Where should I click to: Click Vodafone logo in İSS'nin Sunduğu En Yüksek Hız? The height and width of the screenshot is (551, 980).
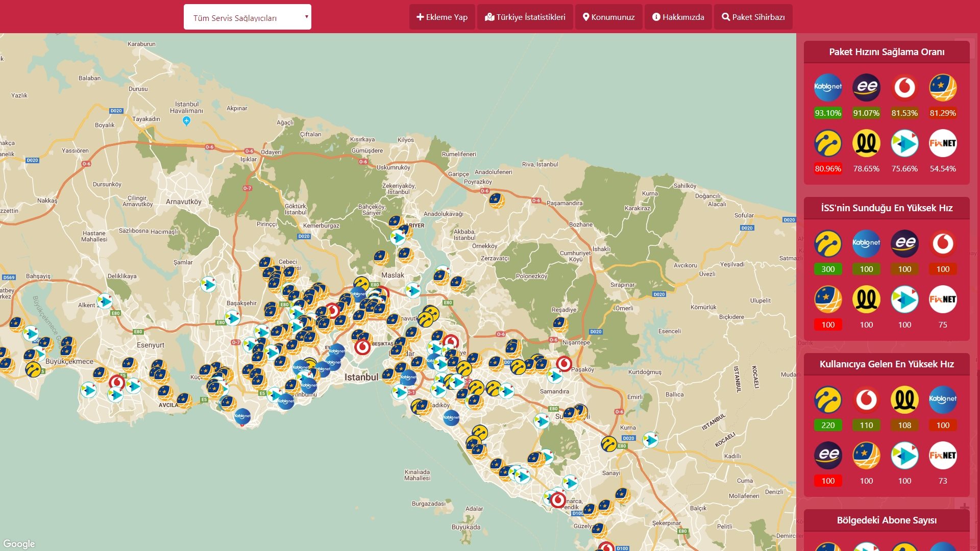(943, 243)
